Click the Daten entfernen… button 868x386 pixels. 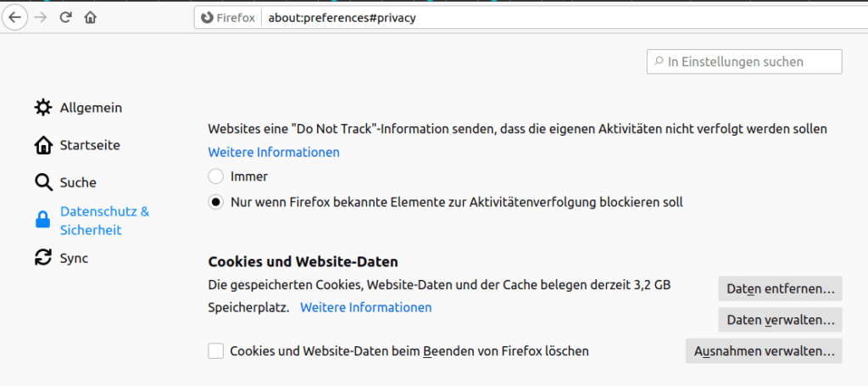coord(780,289)
